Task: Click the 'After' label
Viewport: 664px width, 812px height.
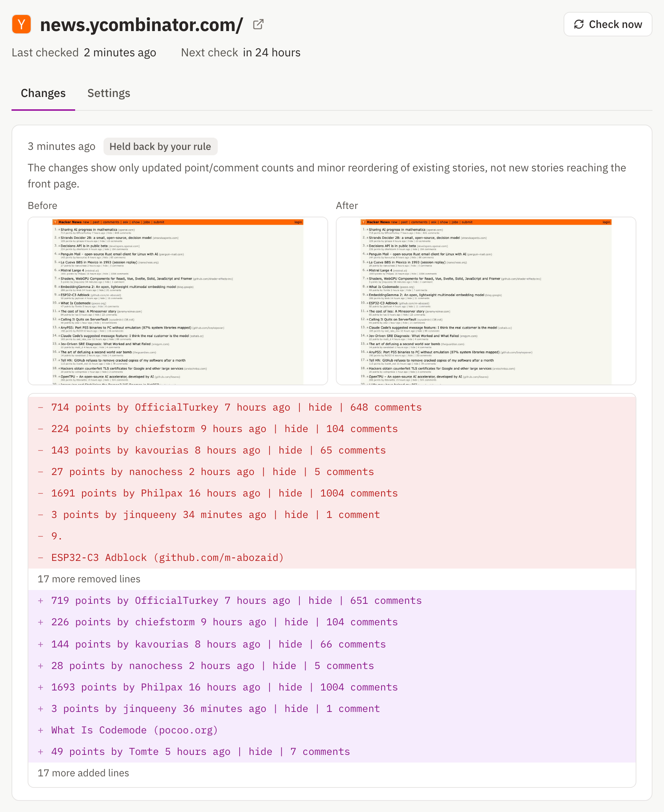Action: coord(347,205)
